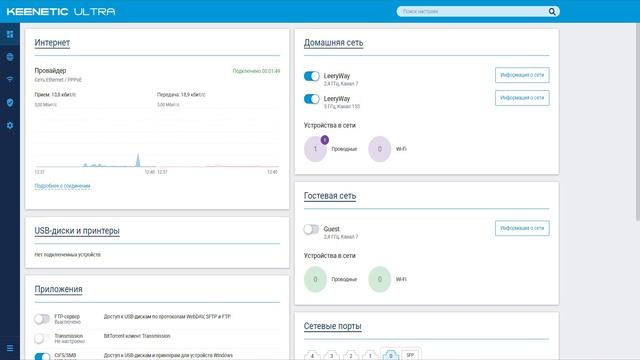Open the Гостевая сеть section heading
This screenshot has width=640, height=360.
click(x=330, y=196)
